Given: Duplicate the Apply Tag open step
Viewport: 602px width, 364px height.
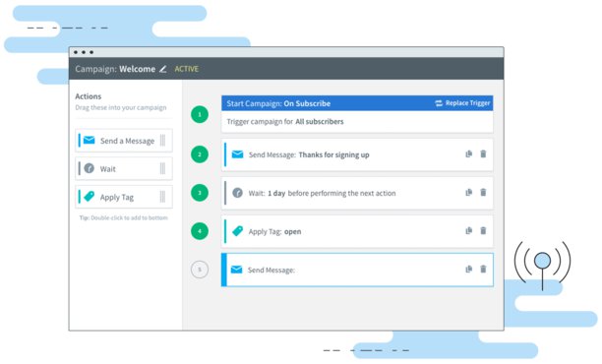Looking at the screenshot, I should tap(469, 231).
